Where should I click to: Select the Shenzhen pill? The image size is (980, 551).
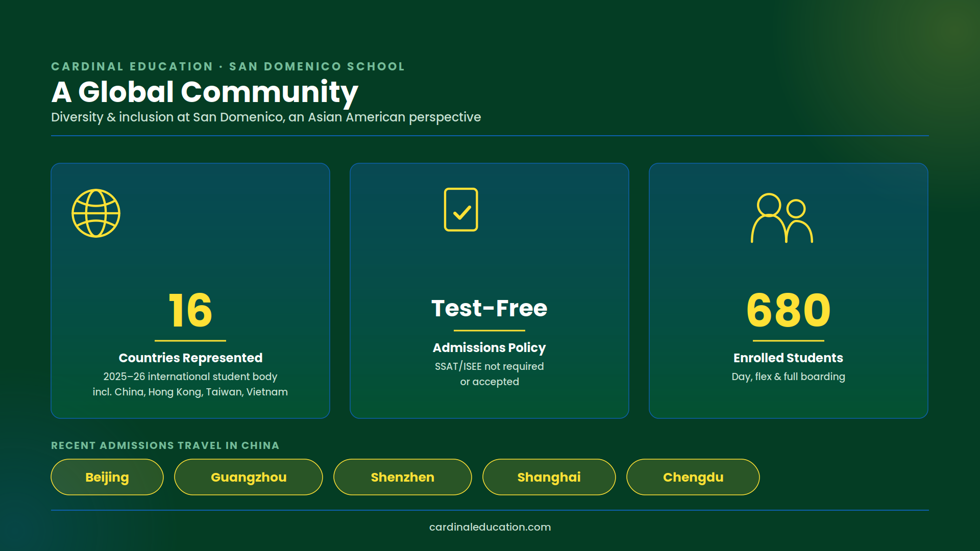pyautogui.click(x=403, y=477)
